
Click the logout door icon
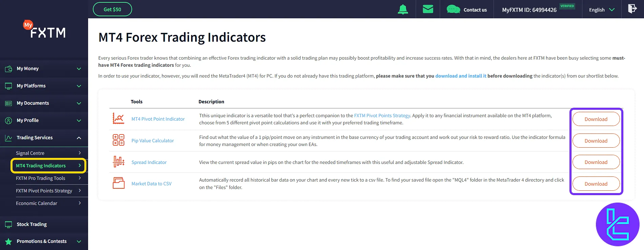pos(632,9)
